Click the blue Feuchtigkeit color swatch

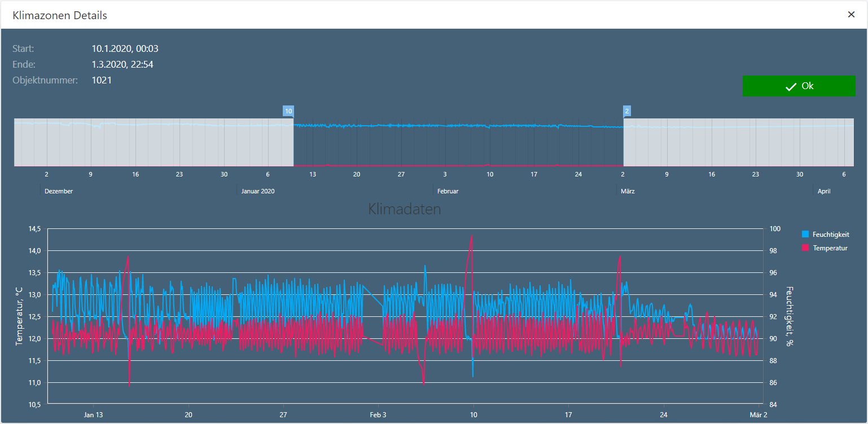(x=805, y=235)
